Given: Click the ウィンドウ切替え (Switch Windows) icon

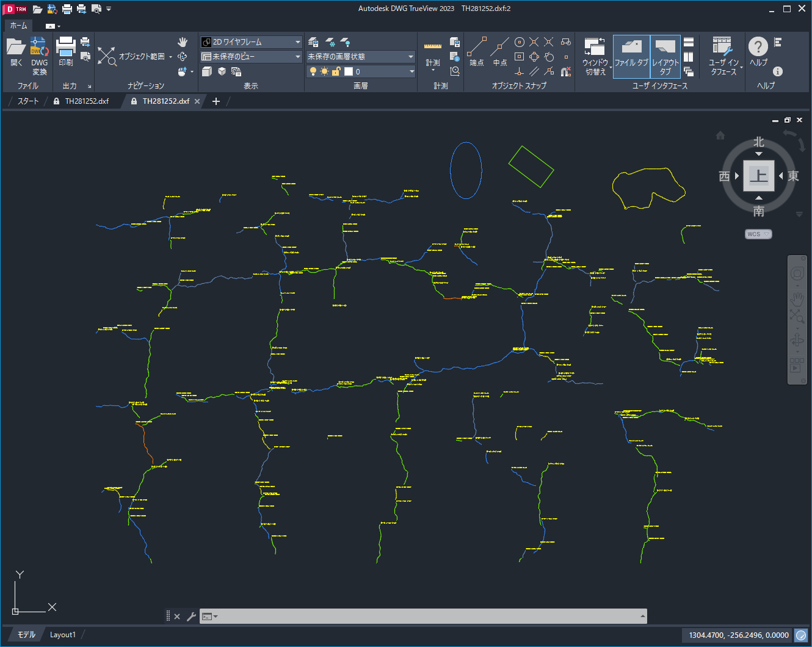Looking at the screenshot, I should (595, 47).
